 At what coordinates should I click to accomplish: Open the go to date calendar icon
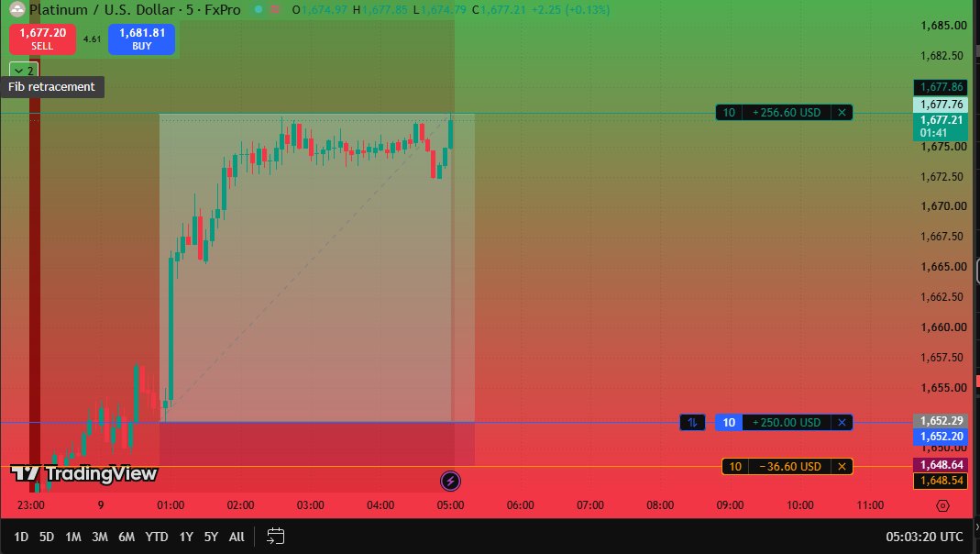[276, 537]
